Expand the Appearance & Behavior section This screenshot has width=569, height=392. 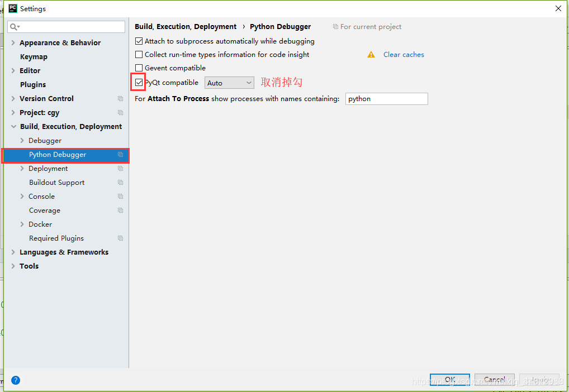(13, 43)
